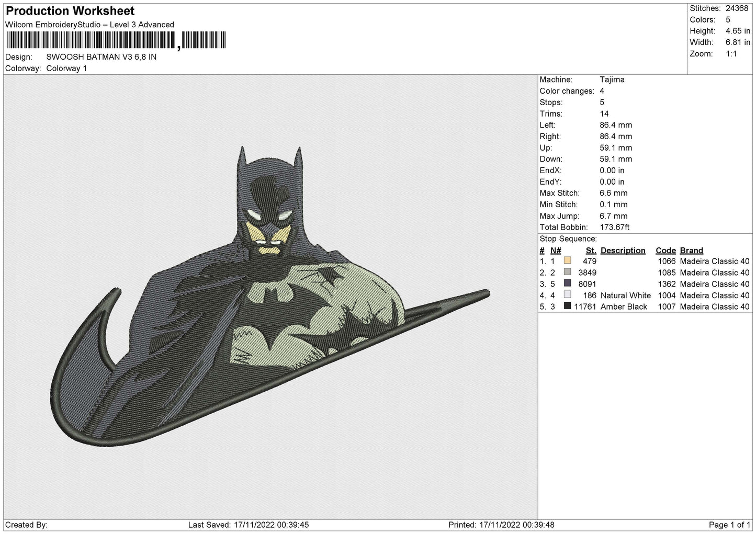
Task: Select the Amber Black thread swatch
Action: pos(567,306)
